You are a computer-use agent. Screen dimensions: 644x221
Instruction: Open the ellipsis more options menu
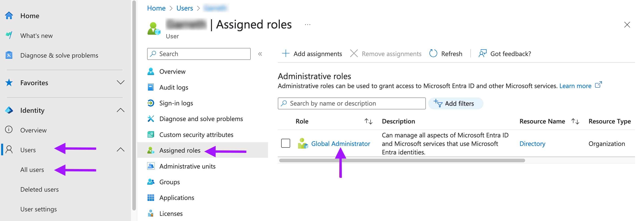307,25
